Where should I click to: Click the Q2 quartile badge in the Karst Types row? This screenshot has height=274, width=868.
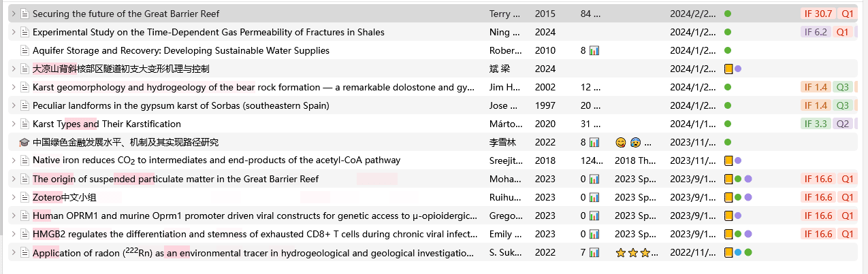843,124
